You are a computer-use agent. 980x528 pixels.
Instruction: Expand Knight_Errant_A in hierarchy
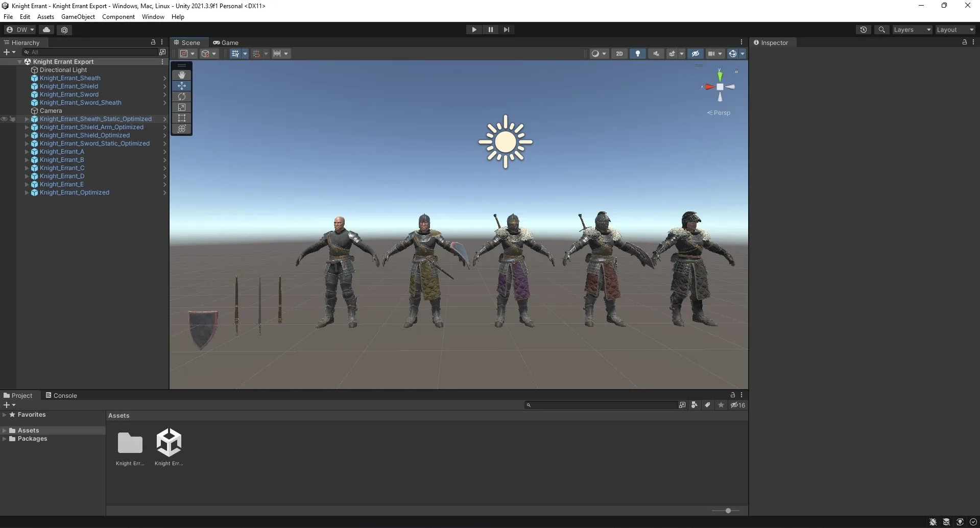coord(27,152)
